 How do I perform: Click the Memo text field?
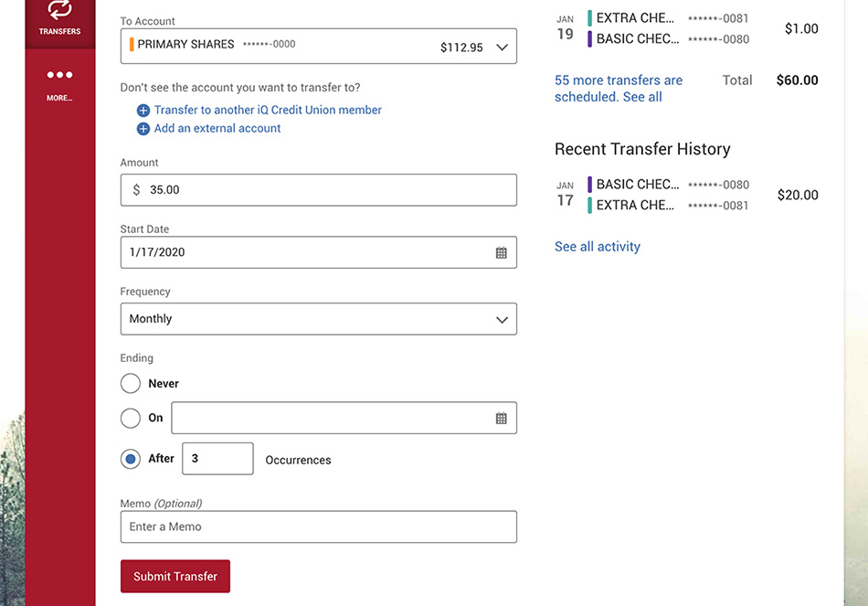click(x=318, y=527)
